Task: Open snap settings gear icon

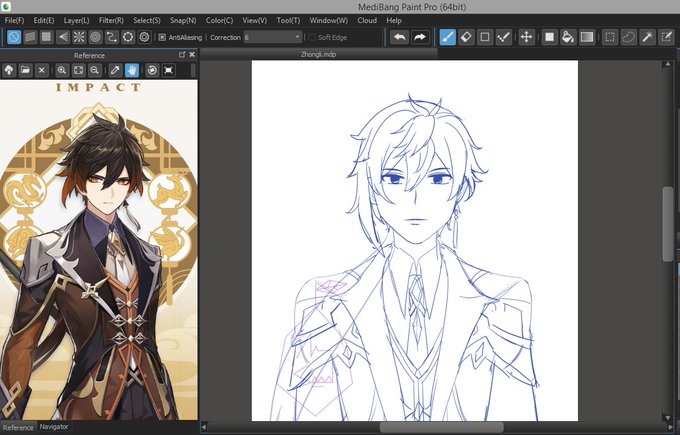Action: point(144,37)
